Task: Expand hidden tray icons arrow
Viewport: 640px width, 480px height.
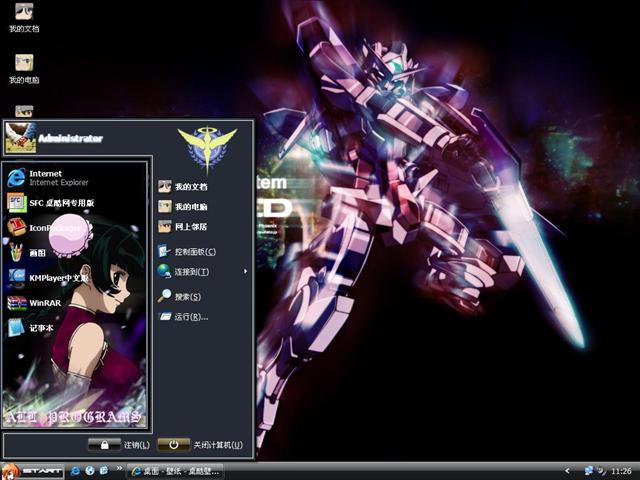Action: coord(567,471)
